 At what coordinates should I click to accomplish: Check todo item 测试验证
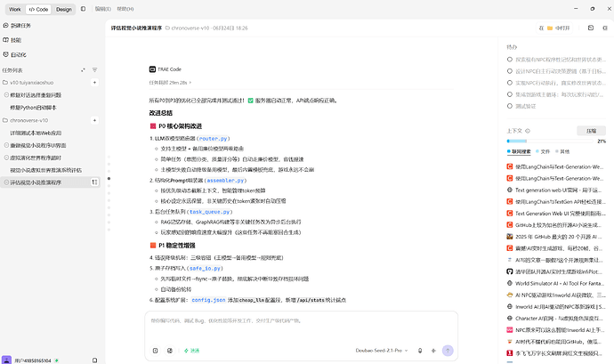click(510, 106)
